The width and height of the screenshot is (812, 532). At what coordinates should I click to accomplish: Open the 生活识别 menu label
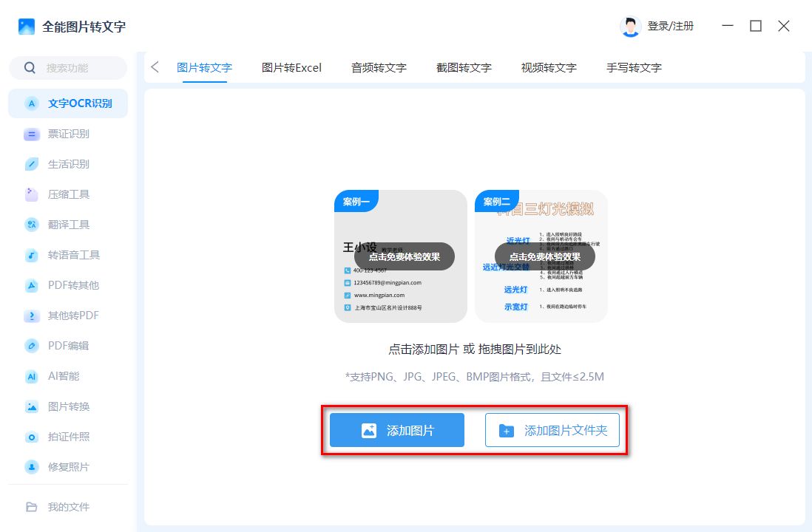pyautogui.click(x=69, y=164)
